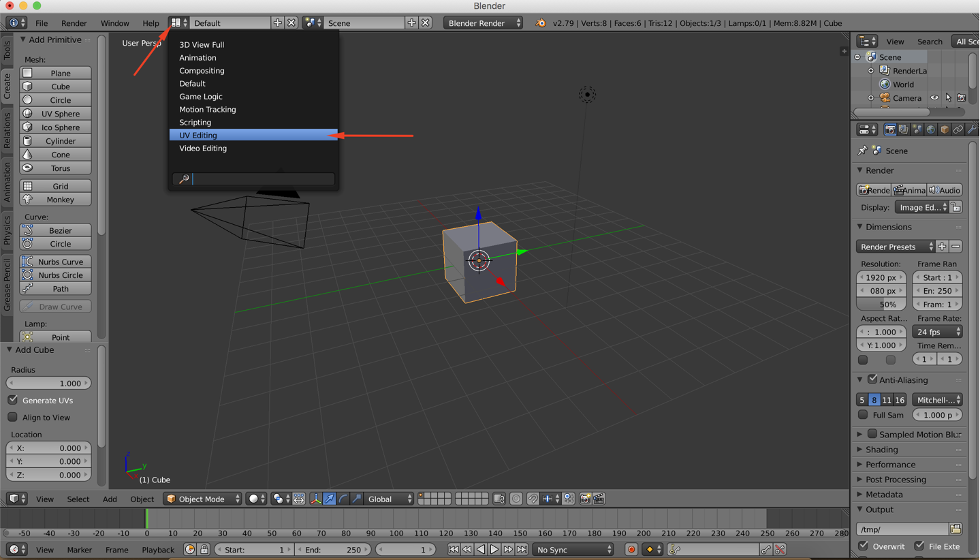The height and width of the screenshot is (560, 980).
Task: Toggle the File Extensions checkbox
Action: 919,546
